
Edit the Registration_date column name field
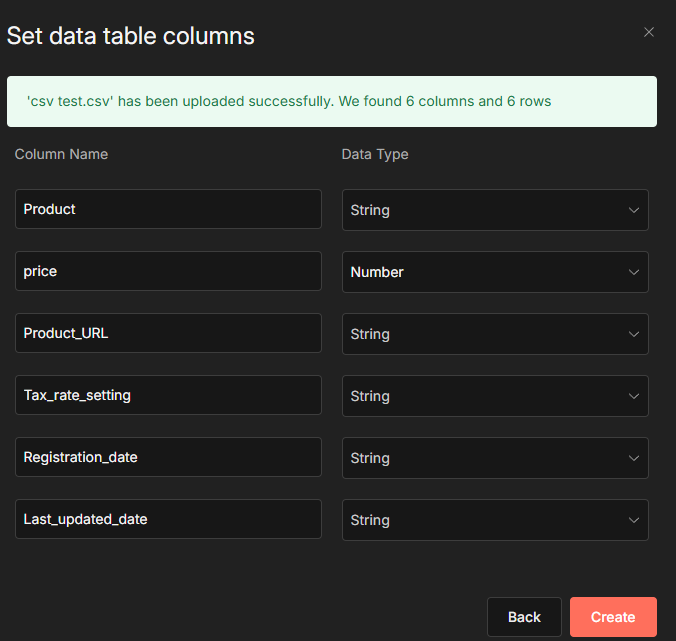[168, 457]
